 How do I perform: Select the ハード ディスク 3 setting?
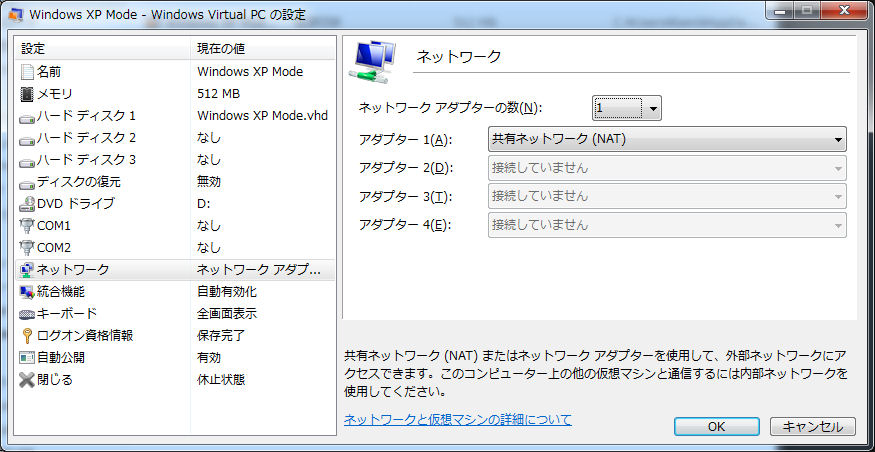pos(175,160)
